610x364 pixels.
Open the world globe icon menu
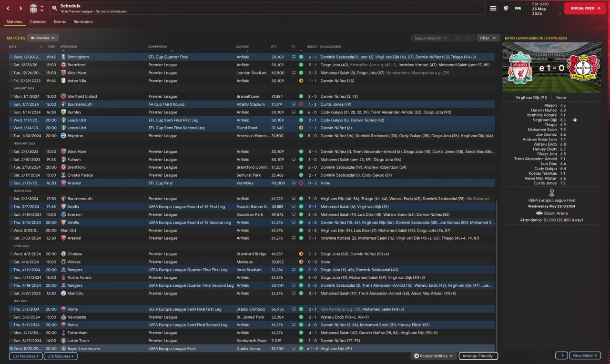point(506,9)
